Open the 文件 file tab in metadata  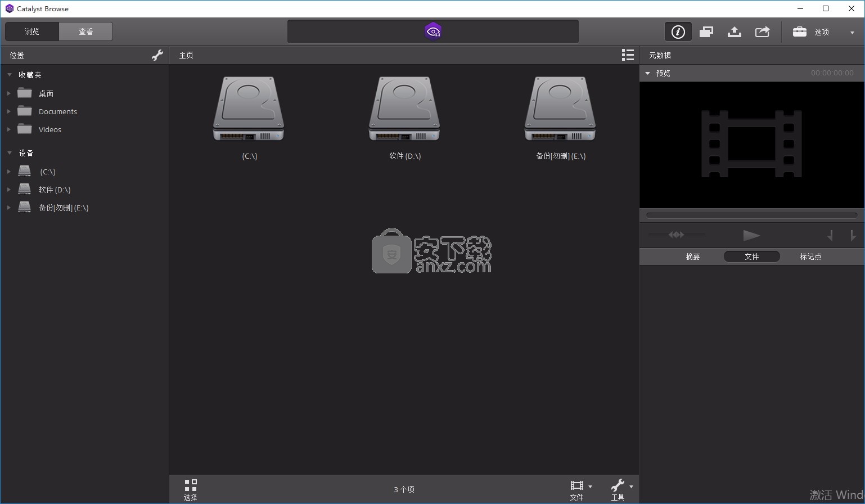tap(751, 256)
